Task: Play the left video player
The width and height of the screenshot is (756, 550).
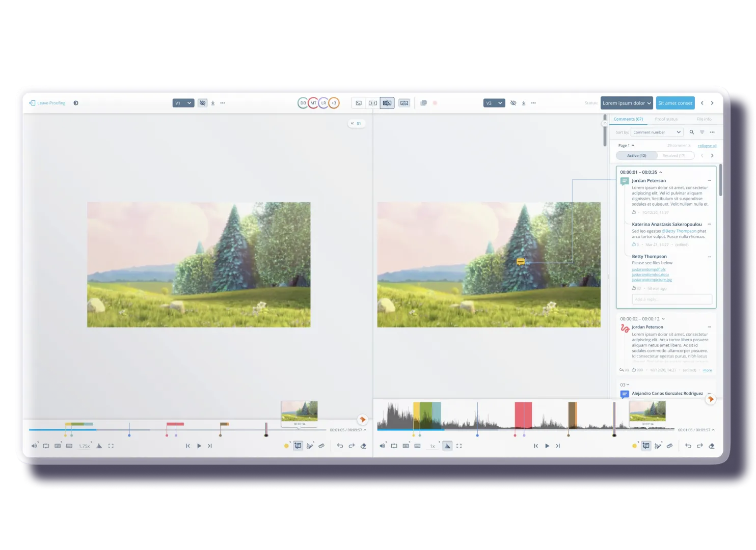Action: coord(199,446)
